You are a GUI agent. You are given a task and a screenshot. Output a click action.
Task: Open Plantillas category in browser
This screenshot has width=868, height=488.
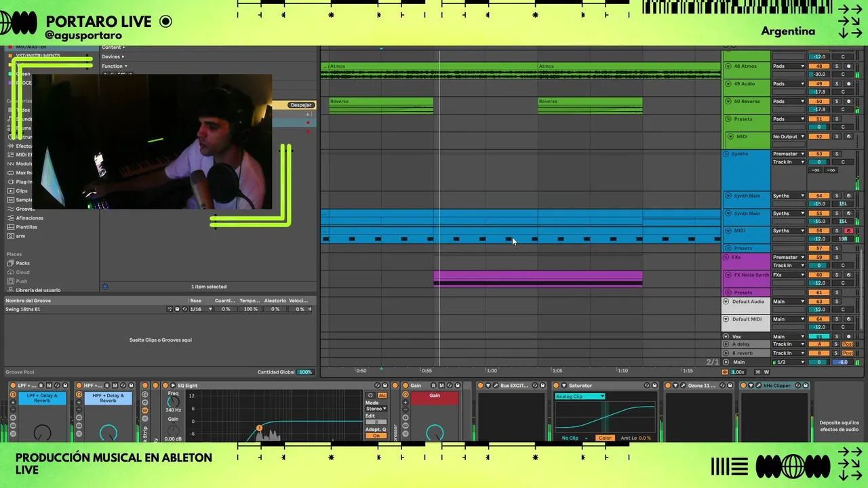26,227
